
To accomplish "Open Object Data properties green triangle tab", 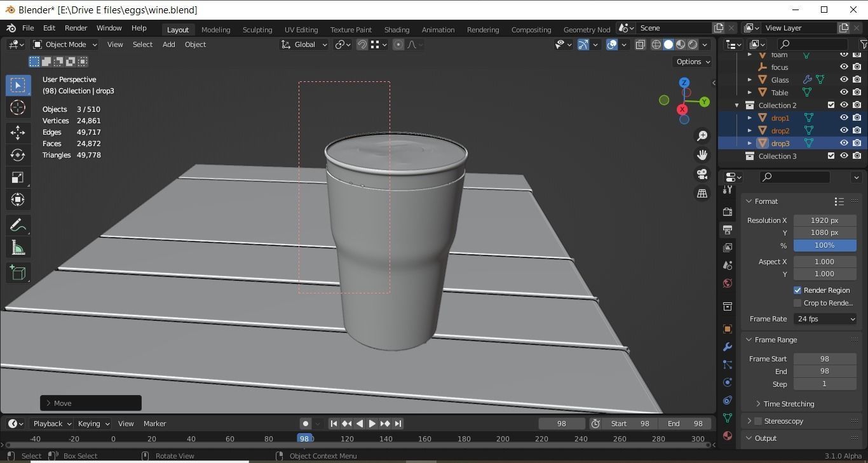I will [728, 418].
